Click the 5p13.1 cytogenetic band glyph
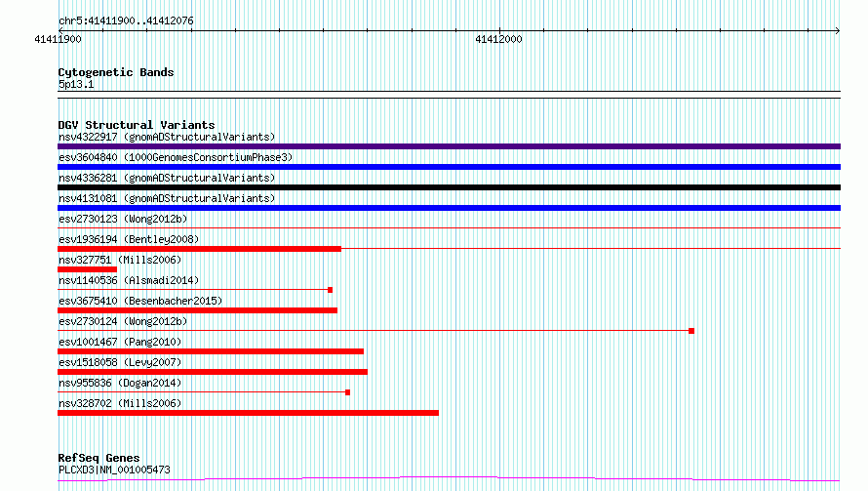The height and width of the screenshot is (491, 868). [449, 95]
